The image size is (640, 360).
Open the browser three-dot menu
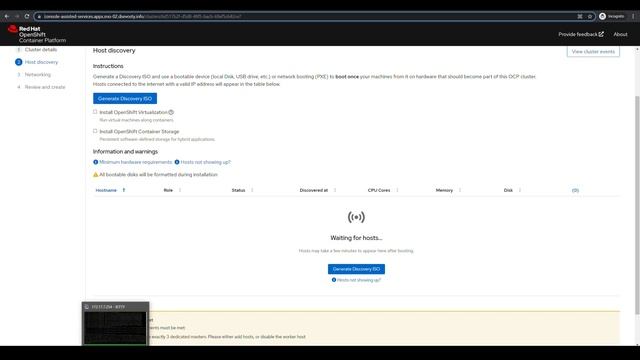coord(633,16)
